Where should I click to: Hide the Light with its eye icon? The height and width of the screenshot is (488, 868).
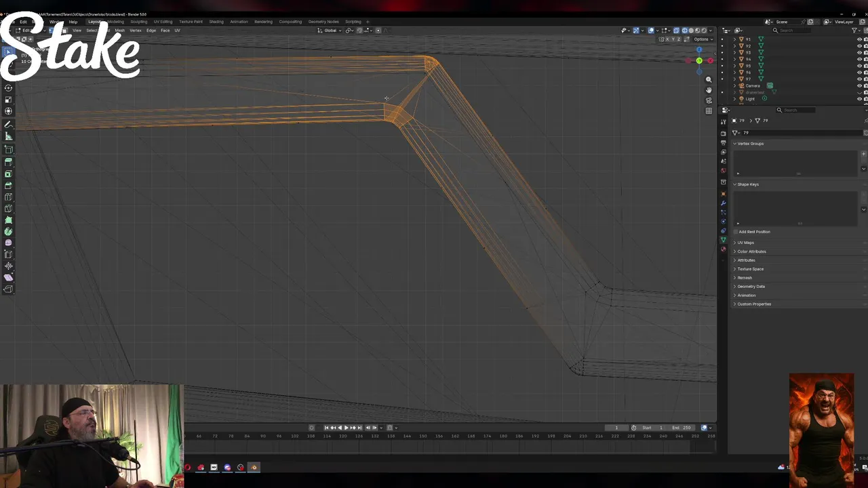859,99
